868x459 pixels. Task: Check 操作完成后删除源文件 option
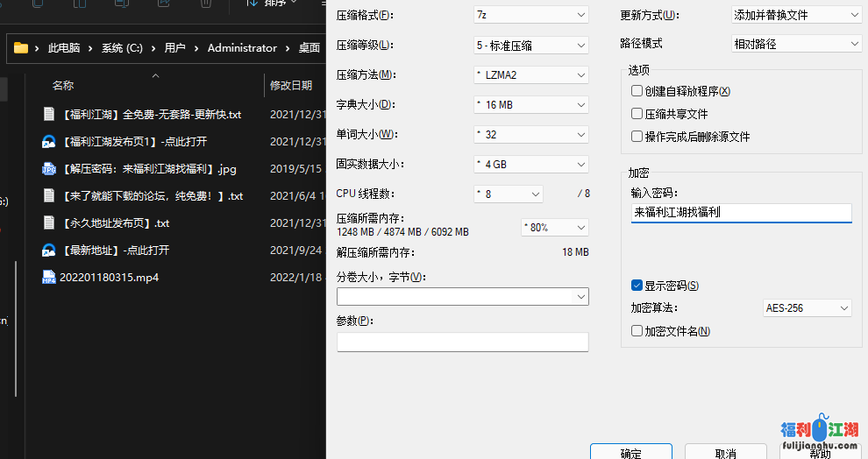(x=637, y=137)
